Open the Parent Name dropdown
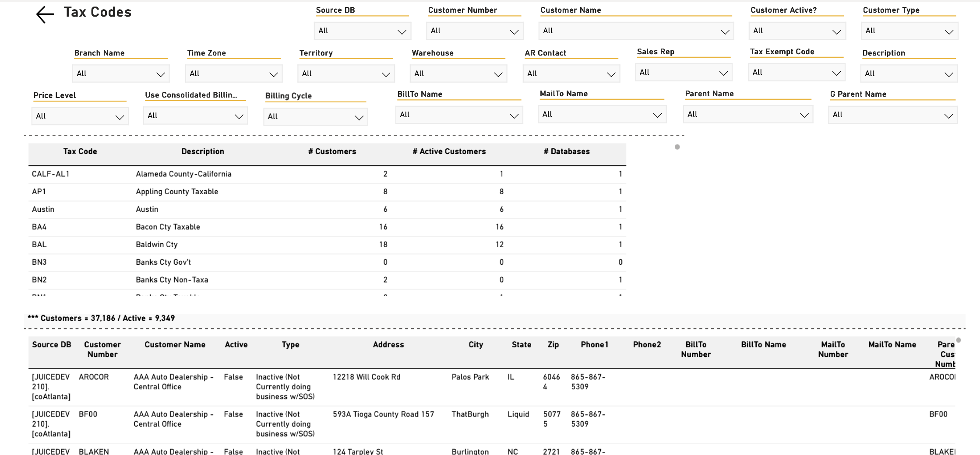Screen dimensions: 980x455 (x=748, y=114)
